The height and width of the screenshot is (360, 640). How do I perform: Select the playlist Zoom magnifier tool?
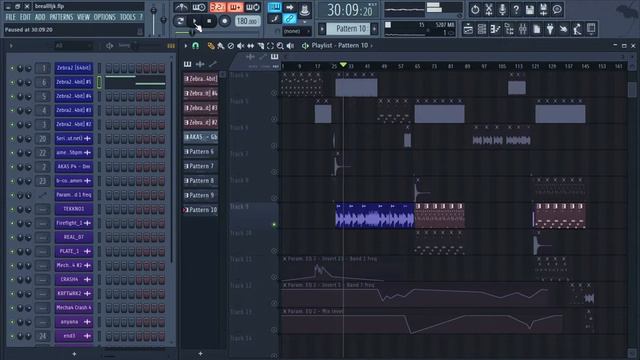point(280,46)
